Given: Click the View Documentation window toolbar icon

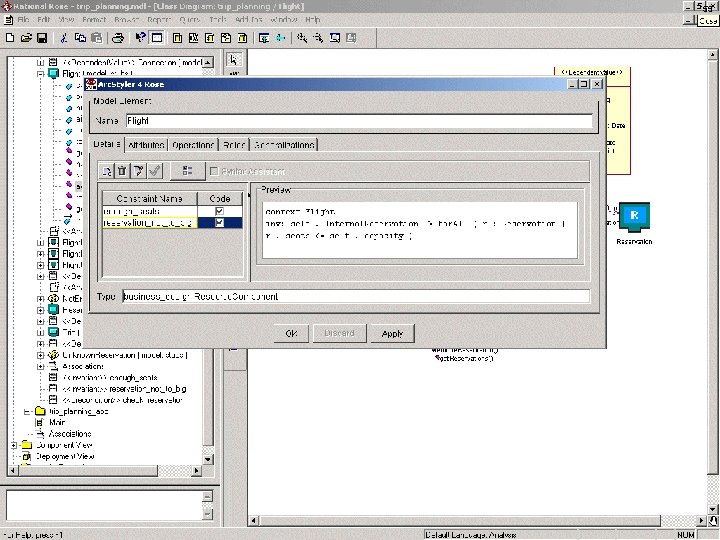Looking at the screenshot, I should tap(157, 38).
